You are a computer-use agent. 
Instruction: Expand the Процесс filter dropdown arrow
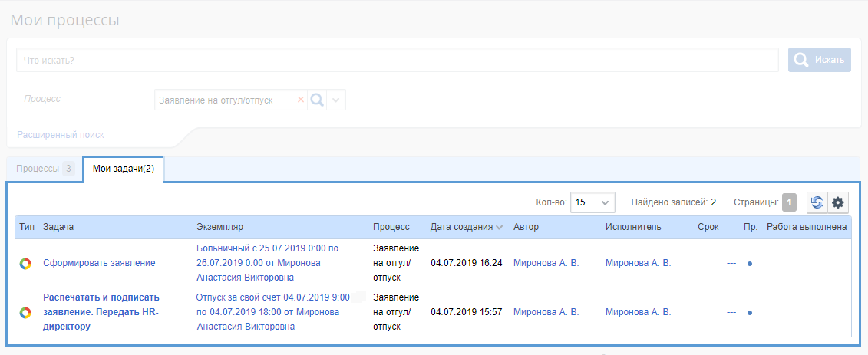pyautogui.click(x=336, y=100)
